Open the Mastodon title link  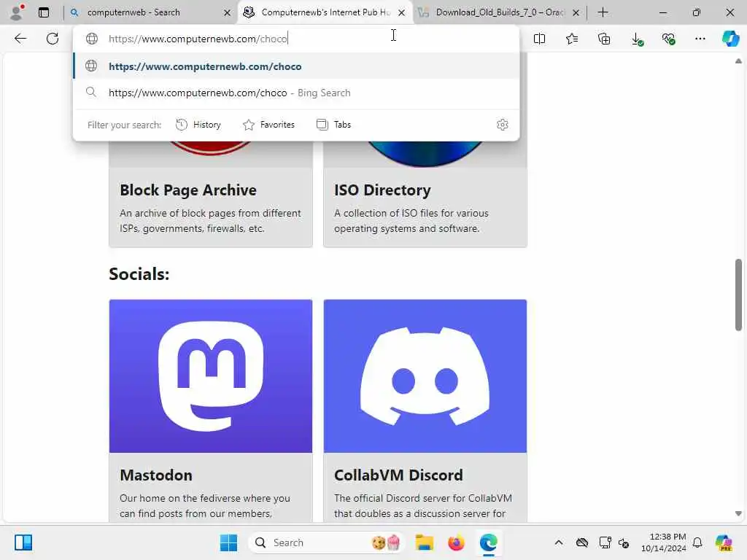point(156,475)
